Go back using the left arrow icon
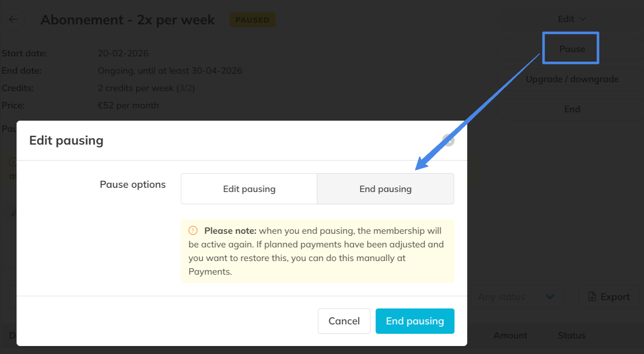644x354 pixels. (13, 20)
